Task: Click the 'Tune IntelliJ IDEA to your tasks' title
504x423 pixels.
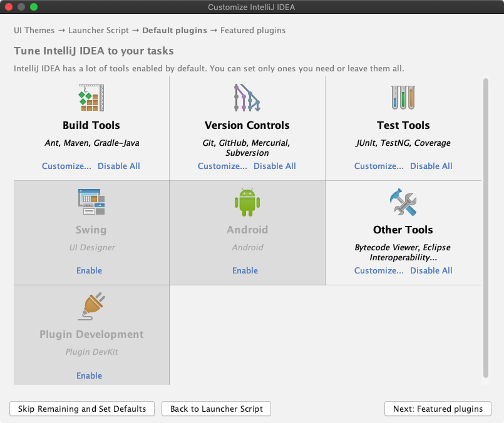Action: [x=93, y=51]
